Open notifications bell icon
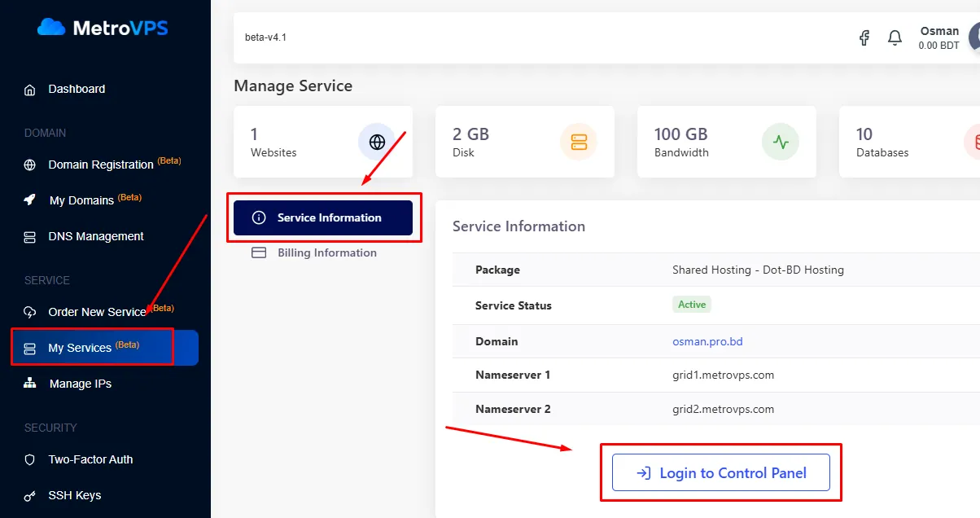Screen dimensions: 980x518 click(895, 37)
